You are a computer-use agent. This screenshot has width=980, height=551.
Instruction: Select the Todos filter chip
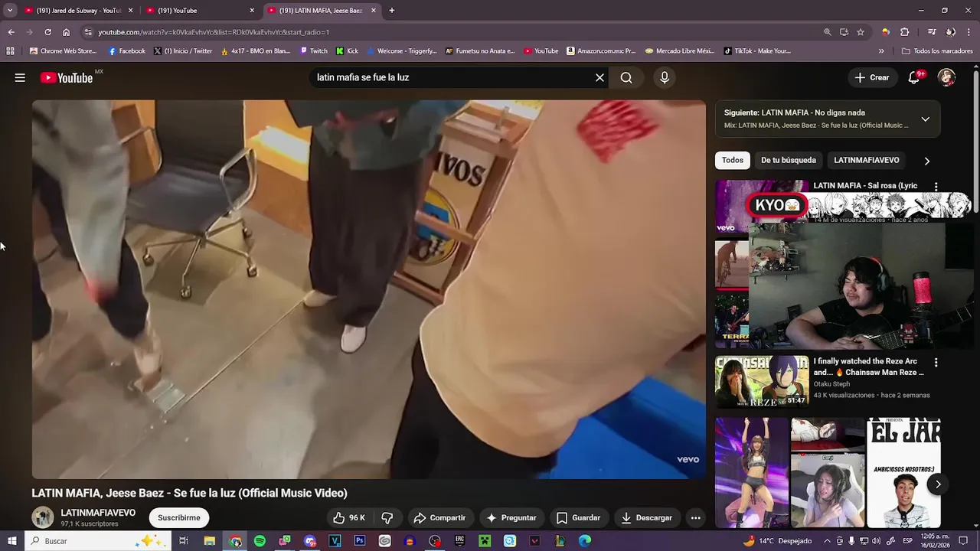coord(732,160)
